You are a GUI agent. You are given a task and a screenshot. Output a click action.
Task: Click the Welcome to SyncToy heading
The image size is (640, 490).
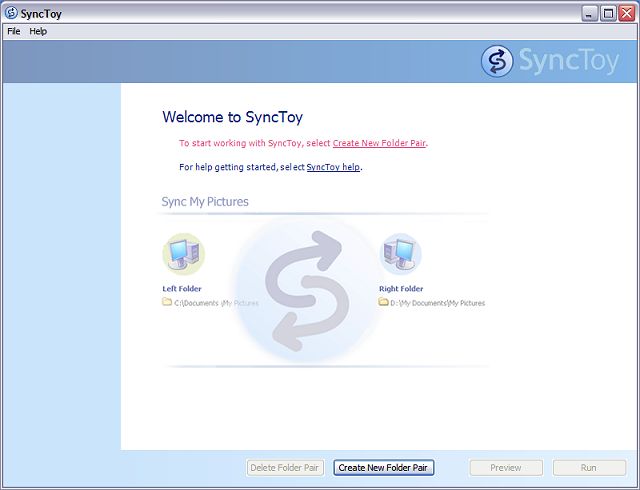pos(233,117)
